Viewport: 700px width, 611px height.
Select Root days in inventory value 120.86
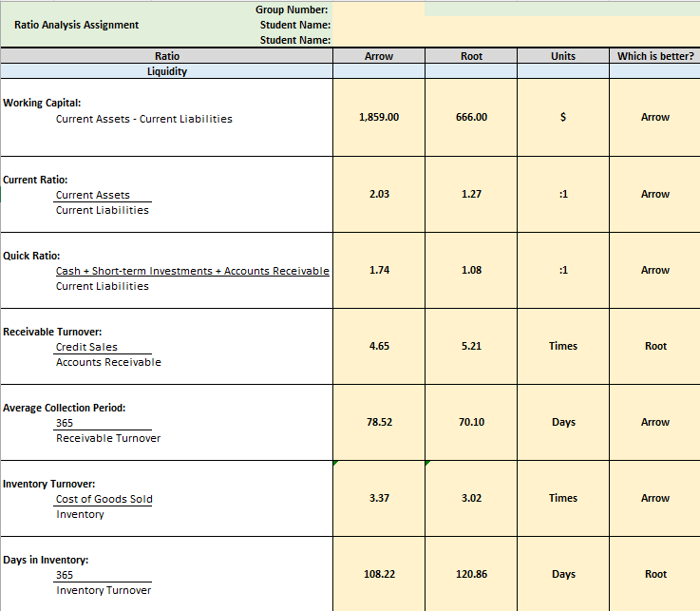click(471, 574)
